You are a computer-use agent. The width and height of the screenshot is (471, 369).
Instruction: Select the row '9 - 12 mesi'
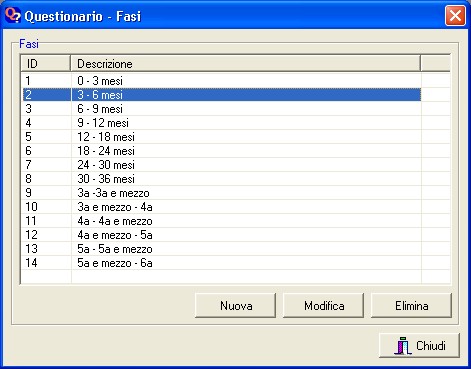pyautogui.click(x=222, y=123)
